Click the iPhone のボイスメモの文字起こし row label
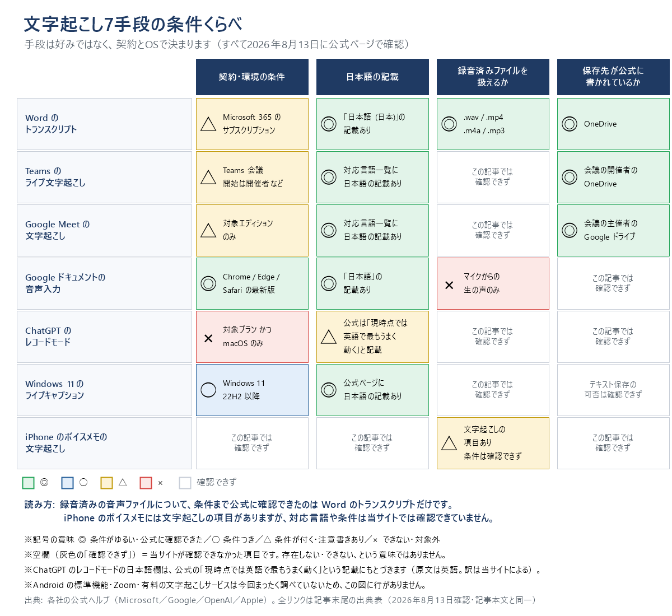Viewport: 672px width, 616px height. coord(104,443)
